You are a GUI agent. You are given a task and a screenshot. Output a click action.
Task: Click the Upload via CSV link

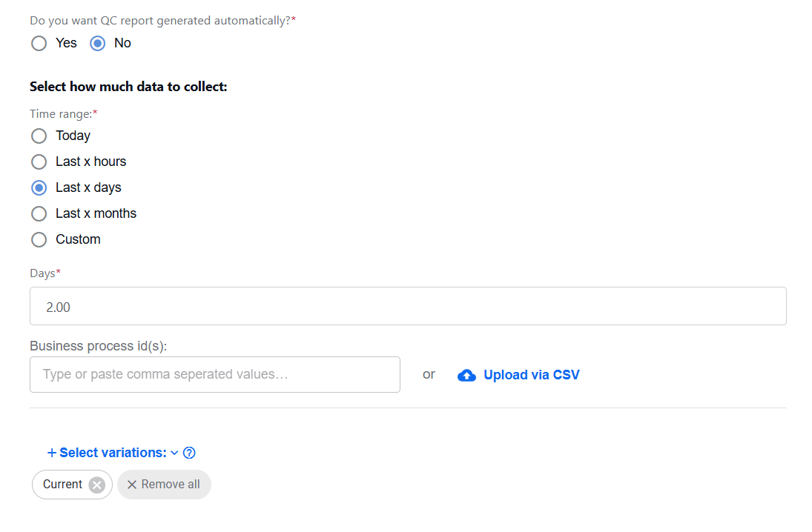pos(531,375)
